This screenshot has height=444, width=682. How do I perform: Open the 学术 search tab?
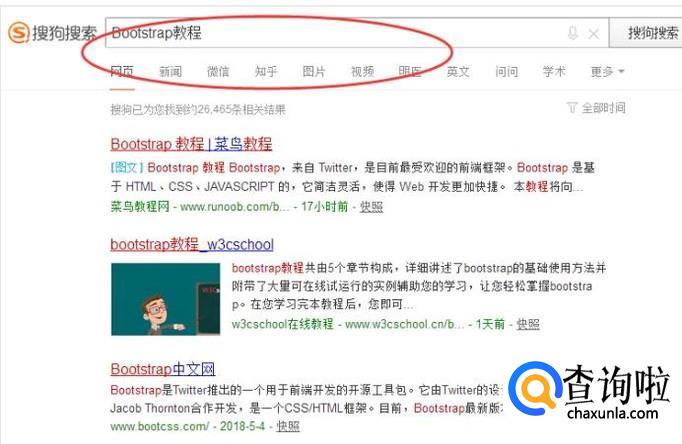(x=554, y=71)
